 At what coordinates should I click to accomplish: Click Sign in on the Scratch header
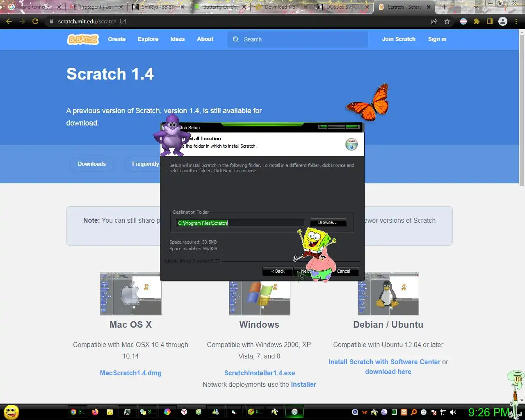(x=437, y=39)
